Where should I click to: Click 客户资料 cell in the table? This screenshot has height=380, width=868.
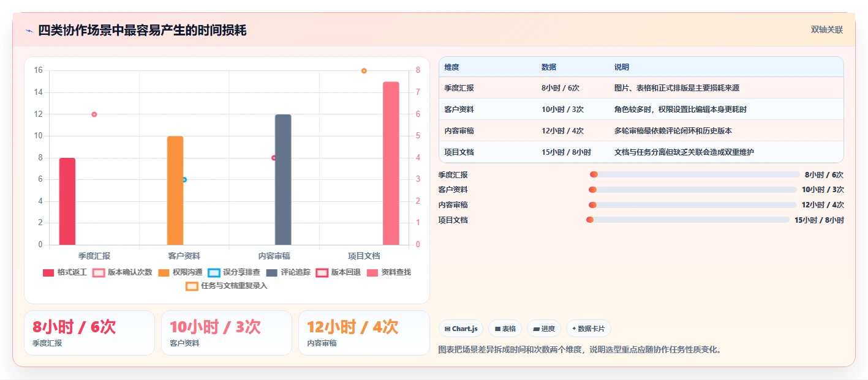pos(459,110)
